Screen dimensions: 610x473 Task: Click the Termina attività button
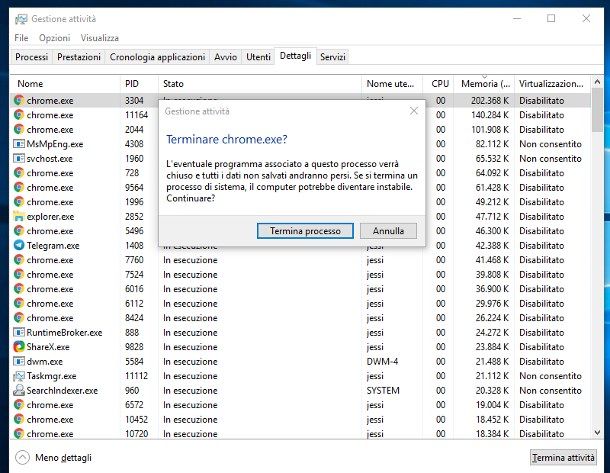(x=563, y=457)
